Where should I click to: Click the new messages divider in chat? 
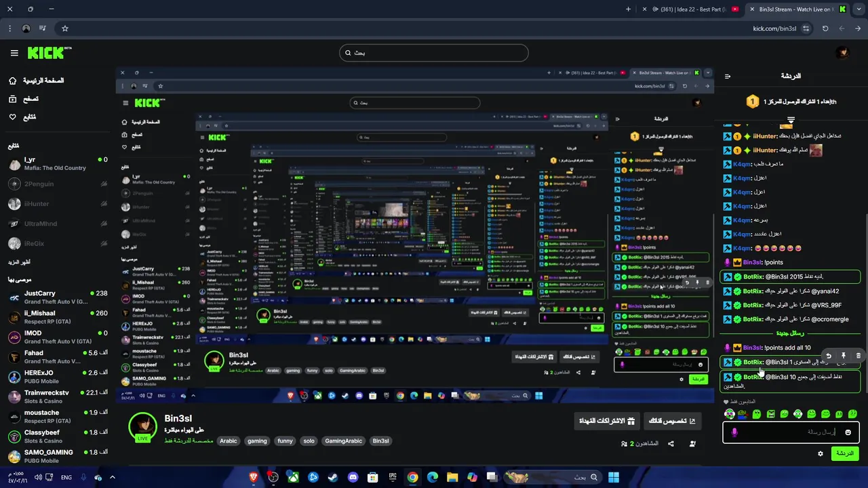point(791,333)
